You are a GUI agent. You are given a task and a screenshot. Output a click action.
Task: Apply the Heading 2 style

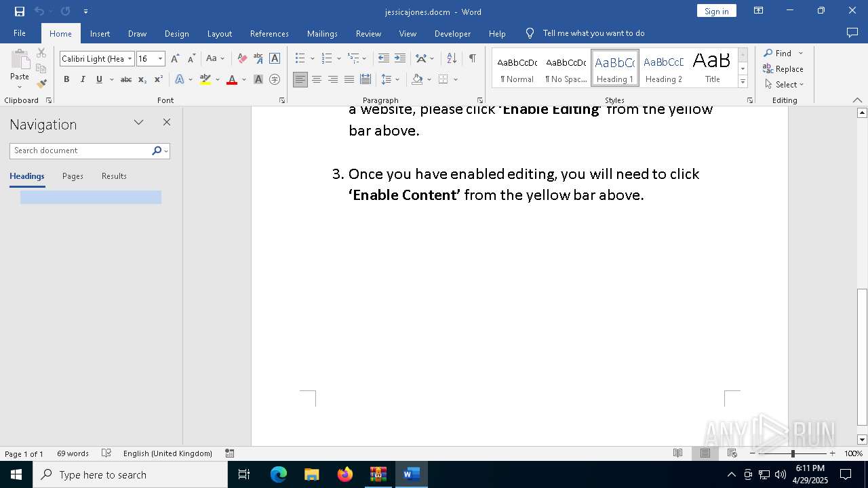(664, 68)
